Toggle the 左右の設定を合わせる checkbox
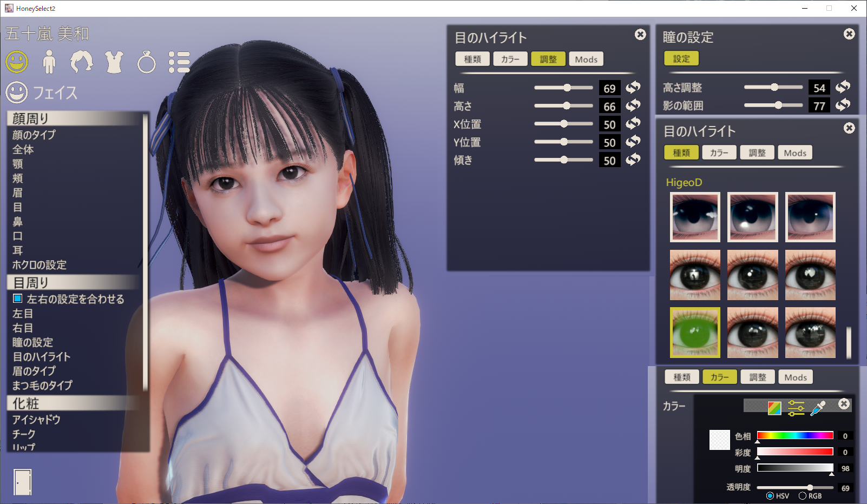This screenshot has width=867, height=504. click(17, 299)
